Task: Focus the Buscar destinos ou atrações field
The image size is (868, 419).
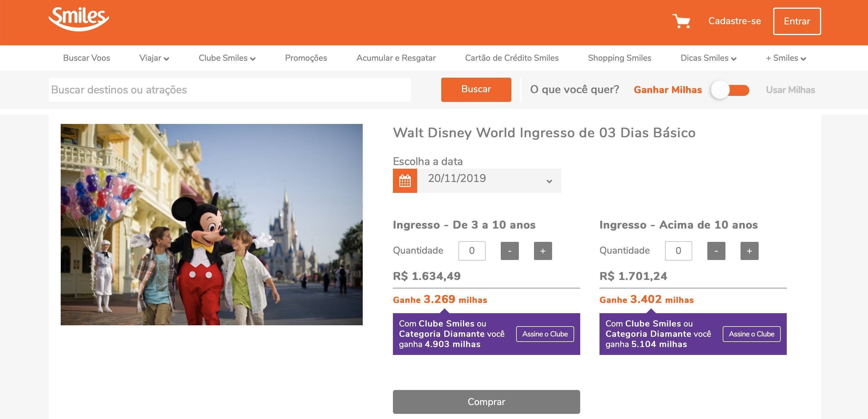Action: point(230,90)
